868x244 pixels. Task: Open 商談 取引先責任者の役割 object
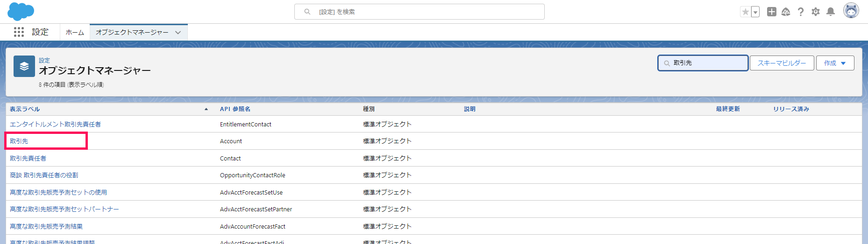click(44, 175)
